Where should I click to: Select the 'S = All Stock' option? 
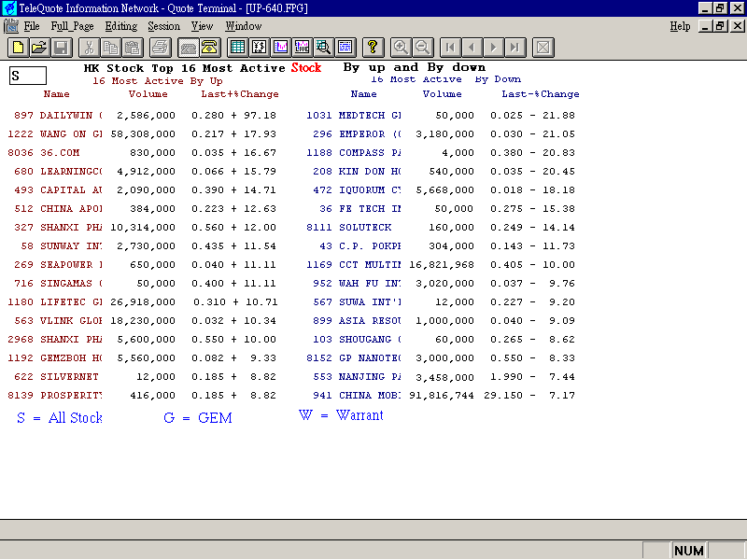pyautogui.click(x=60, y=417)
